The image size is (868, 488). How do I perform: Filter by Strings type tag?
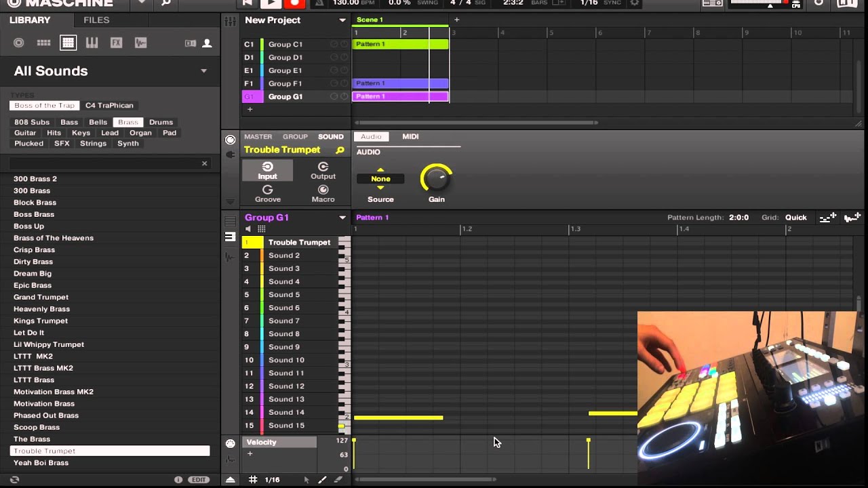pyautogui.click(x=93, y=144)
